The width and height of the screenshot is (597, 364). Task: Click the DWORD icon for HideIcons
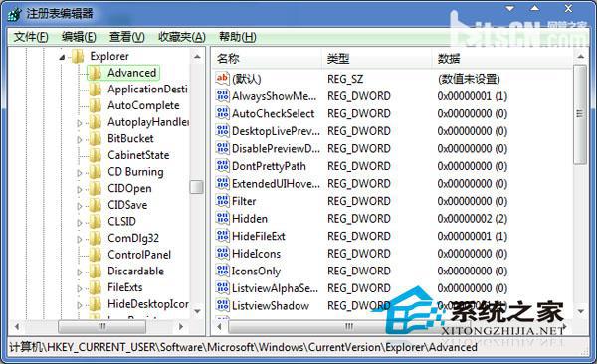222,254
